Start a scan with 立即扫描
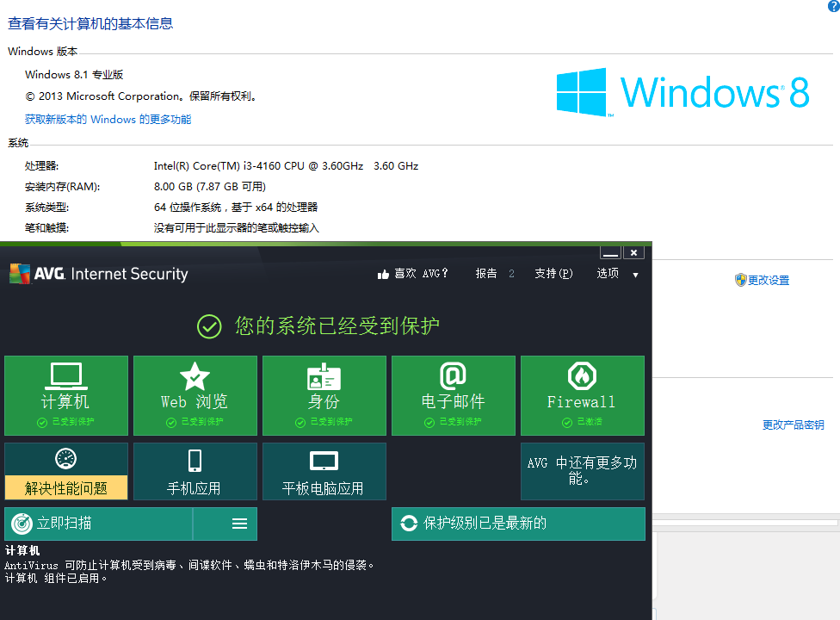 click(x=99, y=524)
